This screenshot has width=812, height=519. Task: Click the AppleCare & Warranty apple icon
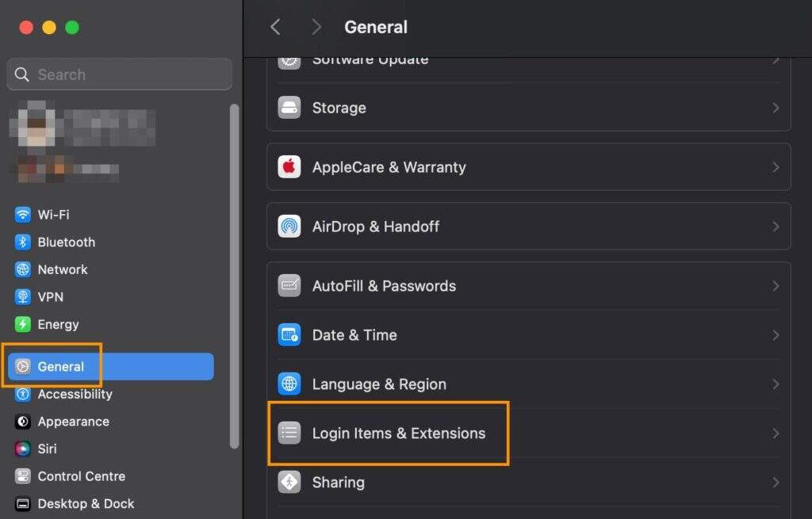289,167
